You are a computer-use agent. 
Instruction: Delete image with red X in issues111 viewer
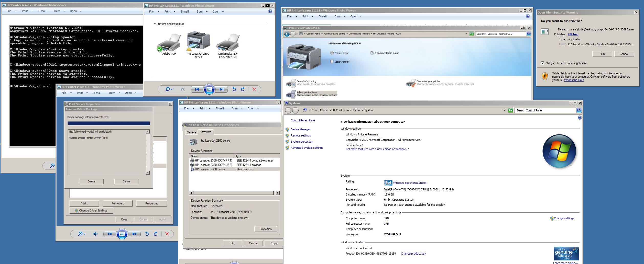pyautogui.click(x=254, y=89)
